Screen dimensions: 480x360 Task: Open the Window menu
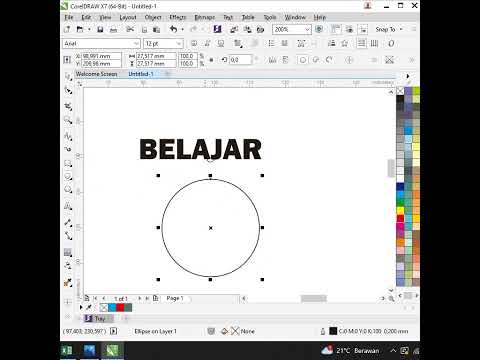coord(295,17)
